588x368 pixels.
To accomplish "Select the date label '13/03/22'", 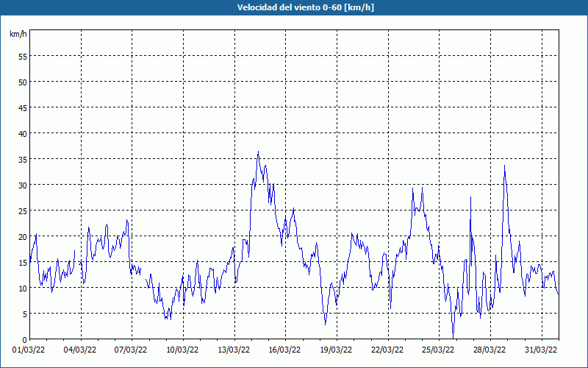I will click(x=234, y=350).
